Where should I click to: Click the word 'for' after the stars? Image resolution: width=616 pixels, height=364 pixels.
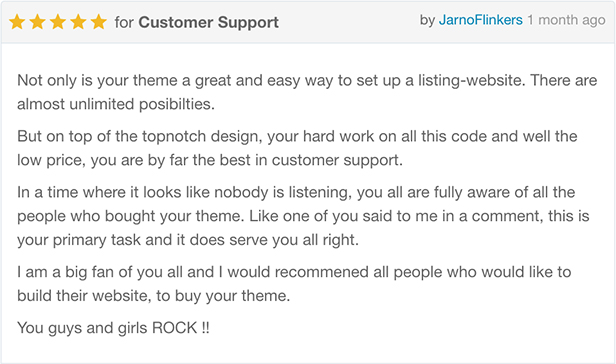coord(124,22)
